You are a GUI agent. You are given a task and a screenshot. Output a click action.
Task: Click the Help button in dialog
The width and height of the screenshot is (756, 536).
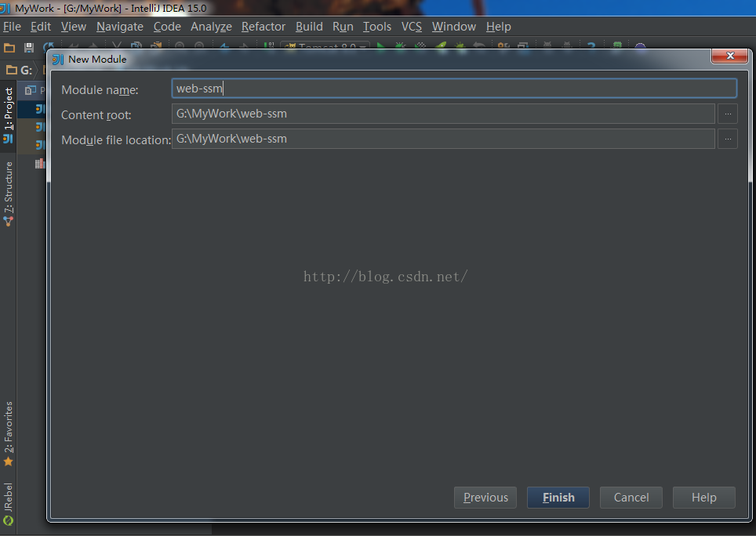click(704, 498)
